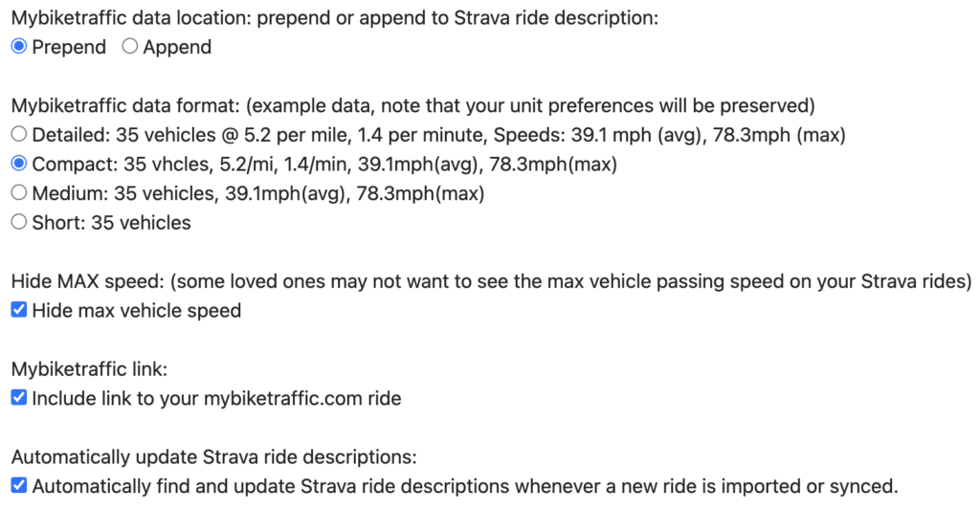Click the 'Prepend' label text
The width and height of the screenshot is (980, 510).
click(x=69, y=48)
